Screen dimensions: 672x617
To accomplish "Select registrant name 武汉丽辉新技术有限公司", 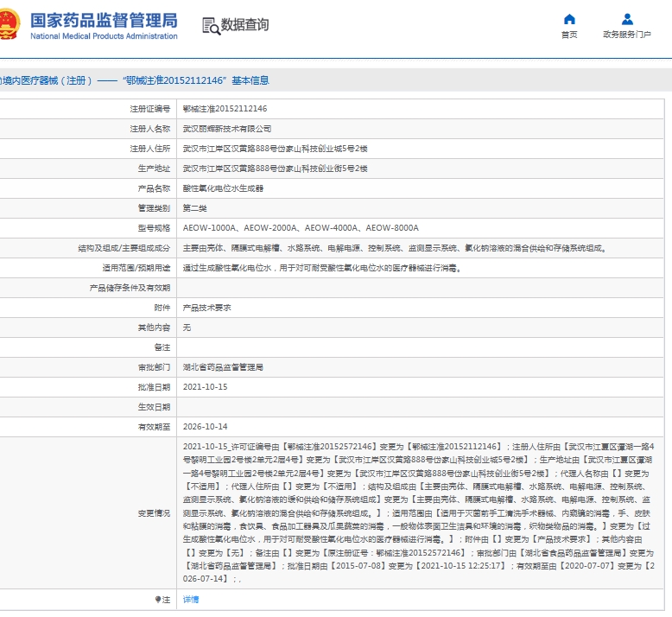I will pos(226,129).
